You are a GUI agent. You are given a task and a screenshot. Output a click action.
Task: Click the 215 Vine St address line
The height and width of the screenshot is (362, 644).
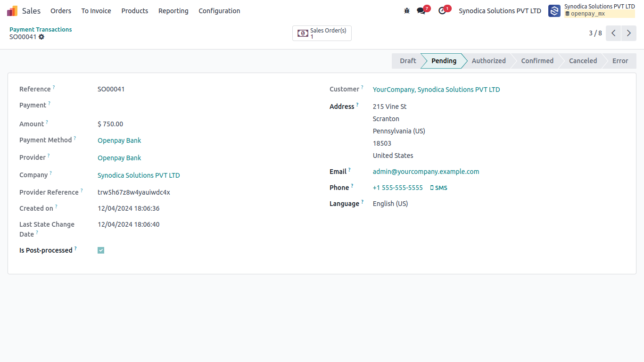[390, 107]
